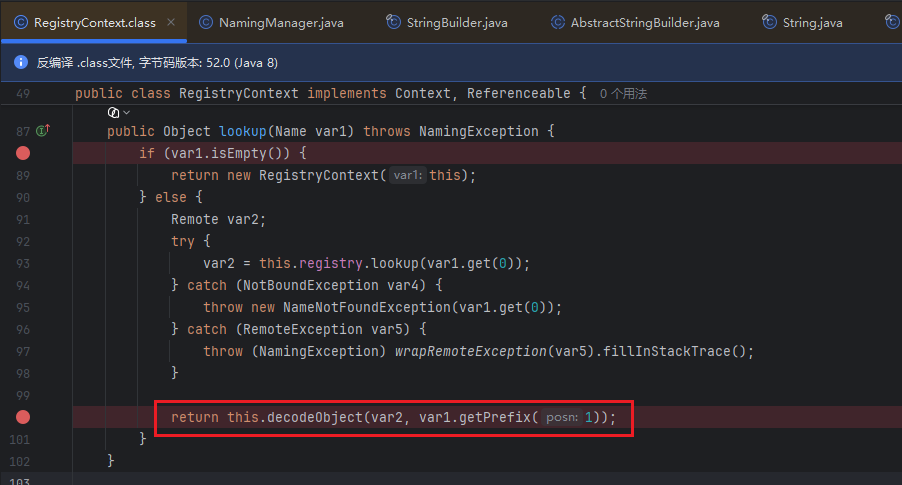Remove breakpoint on the isEmpty line
This screenshot has width=902, height=485.
[x=23, y=153]
